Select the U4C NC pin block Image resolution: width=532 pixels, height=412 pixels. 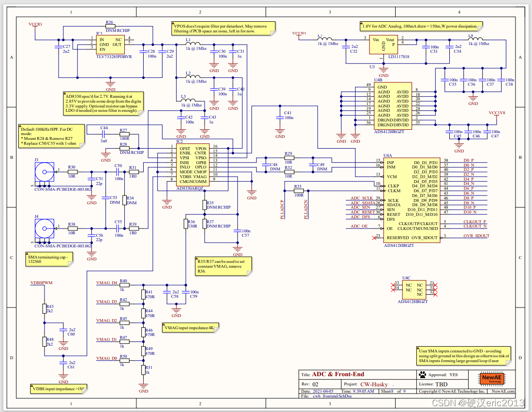[414, 290]
